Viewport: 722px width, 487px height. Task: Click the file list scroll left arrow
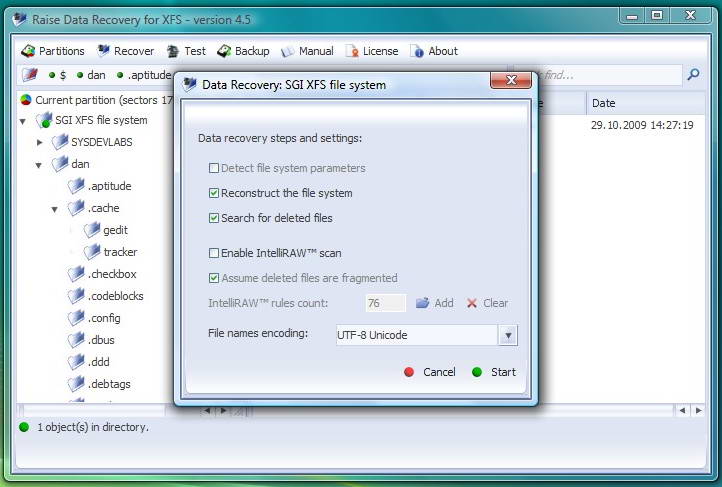(682, 410)
